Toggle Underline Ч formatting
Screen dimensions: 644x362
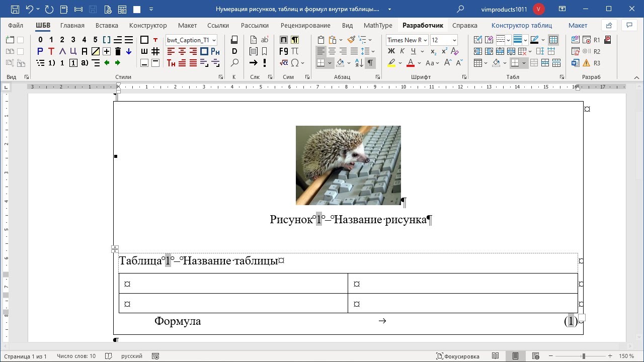(413, 51)
